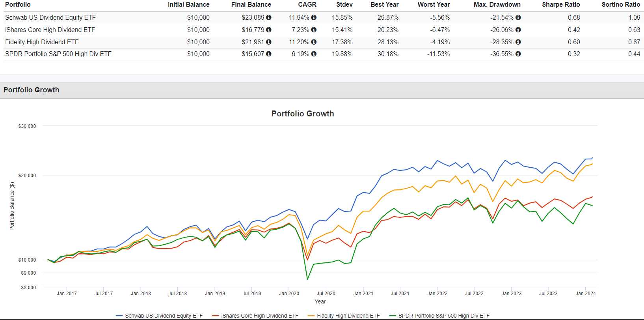Click the Jan 2017 x-axis label
The height and width of the screenshot is (320, 644).
pyautogui.click(x=67, y=294)
